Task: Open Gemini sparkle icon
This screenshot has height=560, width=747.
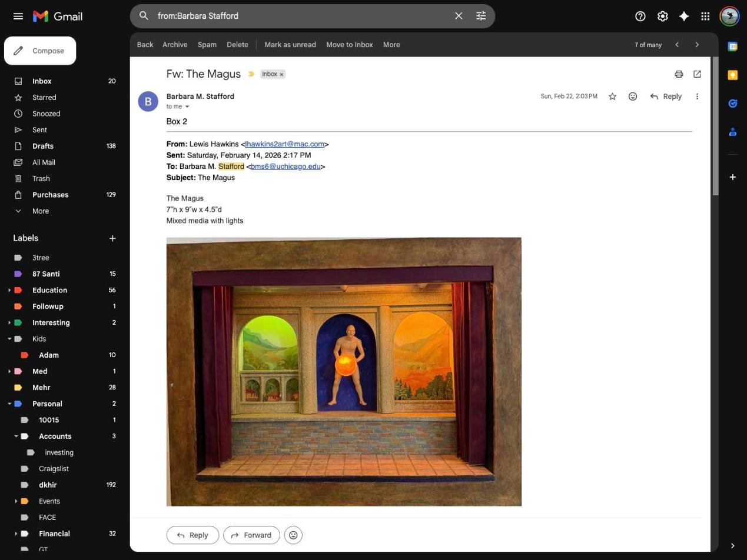Action: click(x=684, y=16)
